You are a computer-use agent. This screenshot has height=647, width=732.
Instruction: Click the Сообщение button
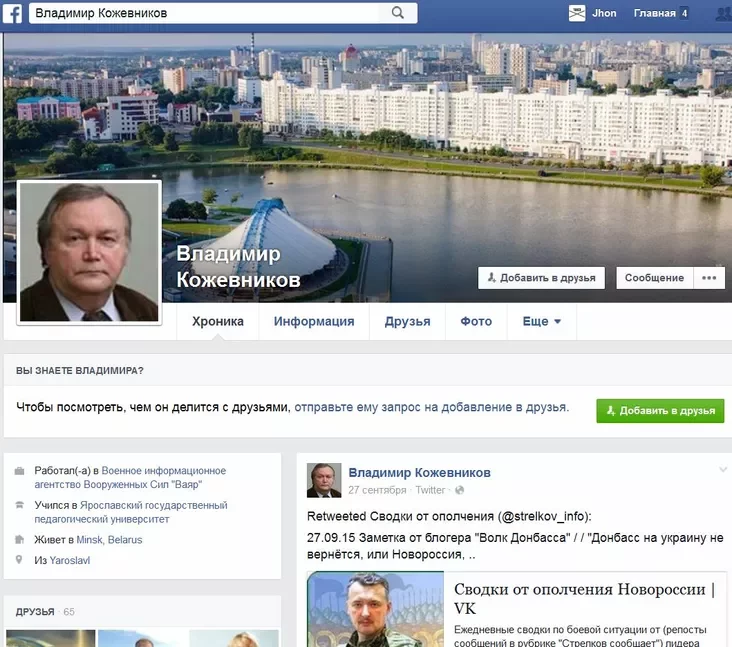pyautogui.click(x=654, y=278)
